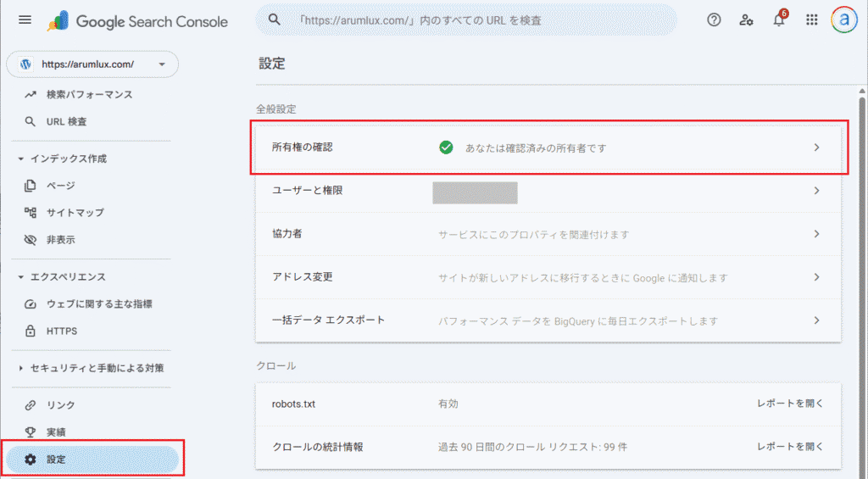Click the BigQuery export description text
868x479 pixels.
pos(578,320)
